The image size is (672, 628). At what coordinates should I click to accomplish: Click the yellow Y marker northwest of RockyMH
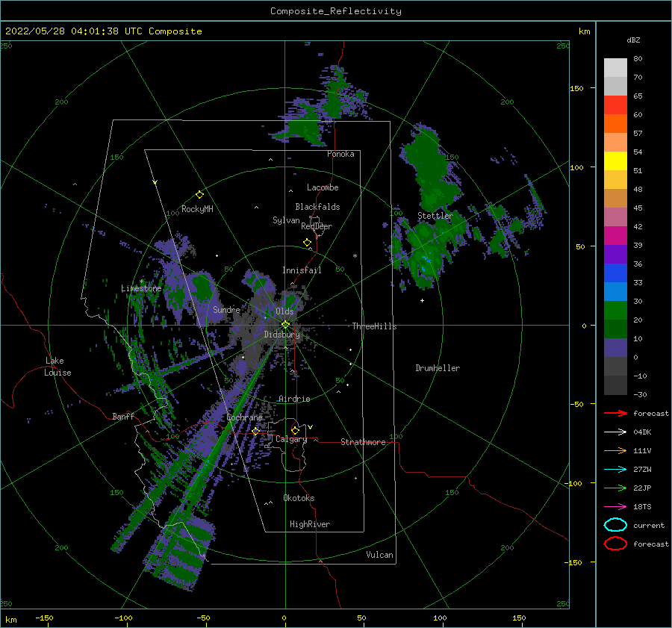(155, 182)
